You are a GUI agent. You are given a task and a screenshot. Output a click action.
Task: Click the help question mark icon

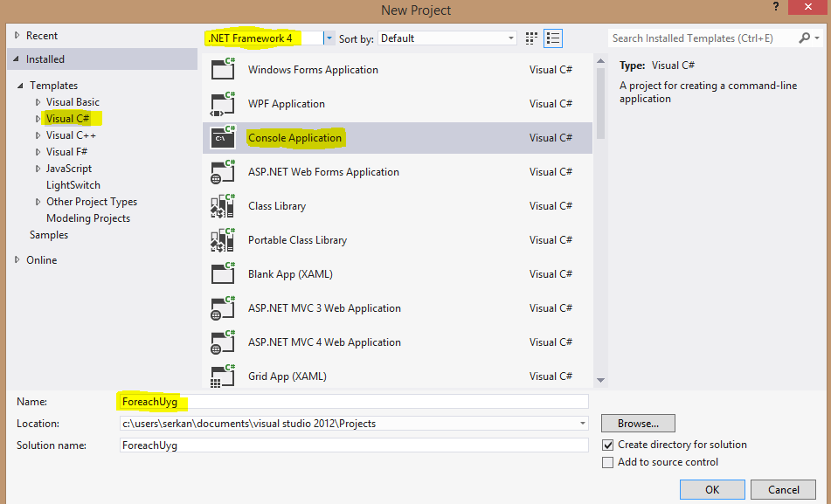(x=776, y=7)
